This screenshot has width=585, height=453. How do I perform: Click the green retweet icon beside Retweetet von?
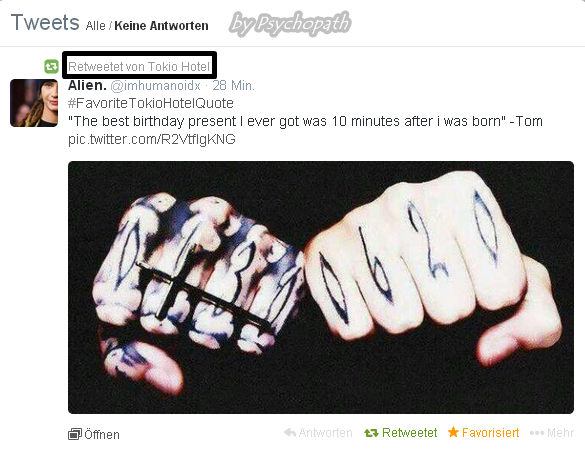point(51,67)
